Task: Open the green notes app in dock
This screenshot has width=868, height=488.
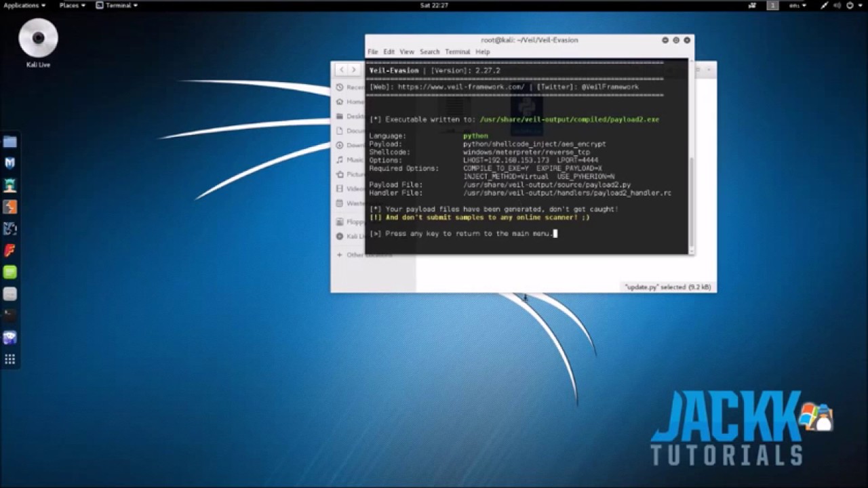Action: click(9, 272)
